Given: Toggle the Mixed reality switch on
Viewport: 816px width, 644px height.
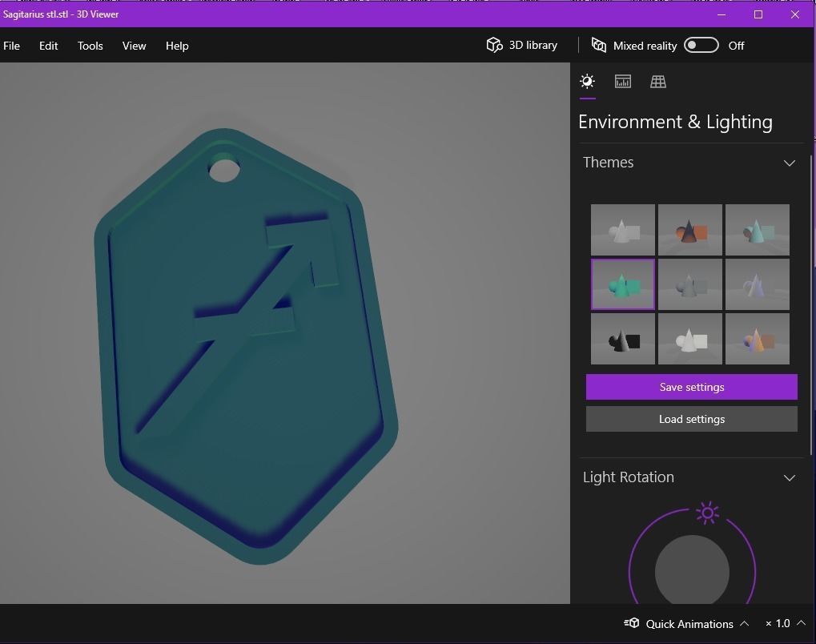Looking at the screenshot, I should click(x=701, y=46).
